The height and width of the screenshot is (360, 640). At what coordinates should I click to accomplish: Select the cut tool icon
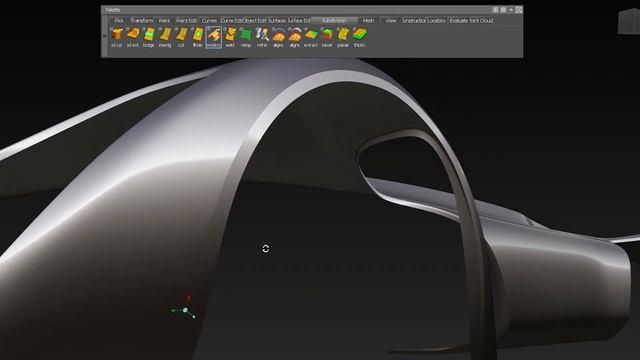(x=181, y=37)
